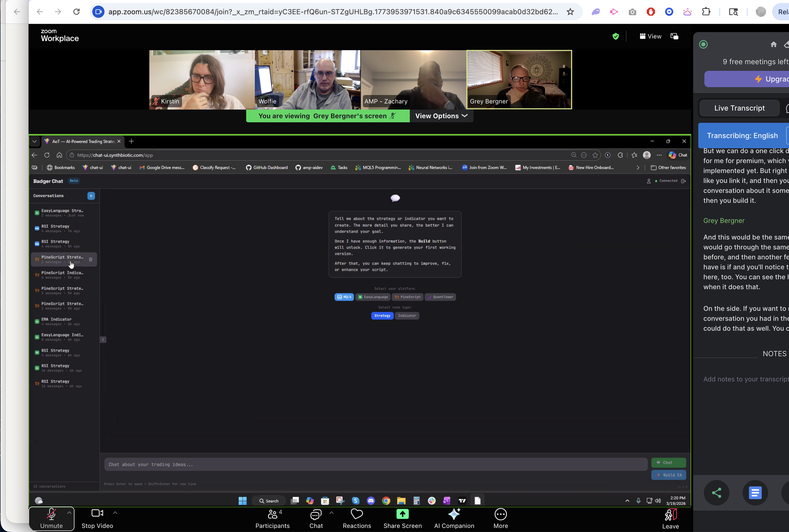
Task: Bookmark this page with the star icon
Action: pyautogui.click(x=570, y=12)
